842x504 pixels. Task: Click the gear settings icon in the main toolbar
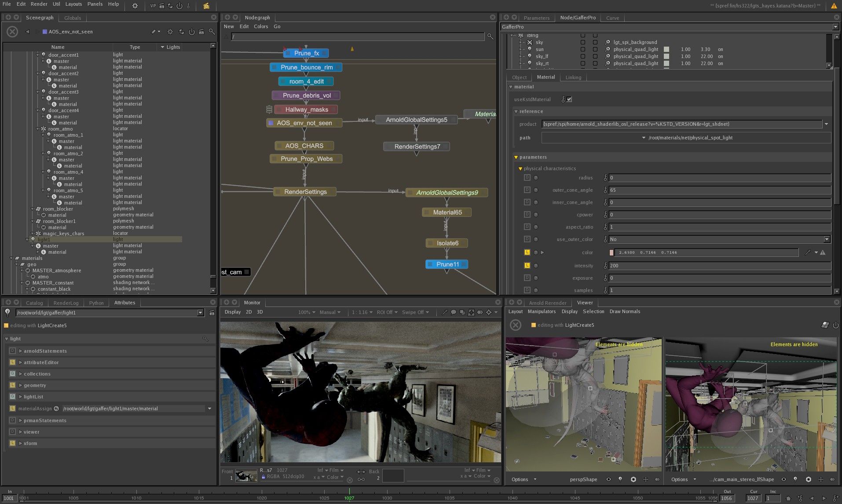(135, 6)
